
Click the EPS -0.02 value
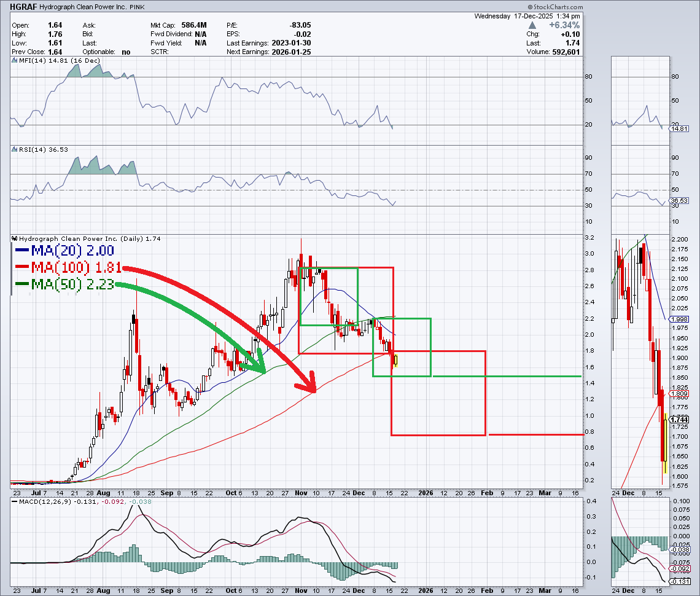coord(302,34)
